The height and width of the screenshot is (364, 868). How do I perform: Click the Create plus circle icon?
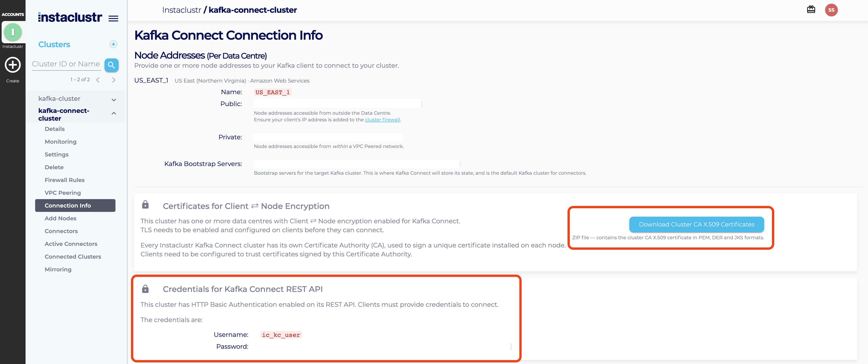pos(13,65)
